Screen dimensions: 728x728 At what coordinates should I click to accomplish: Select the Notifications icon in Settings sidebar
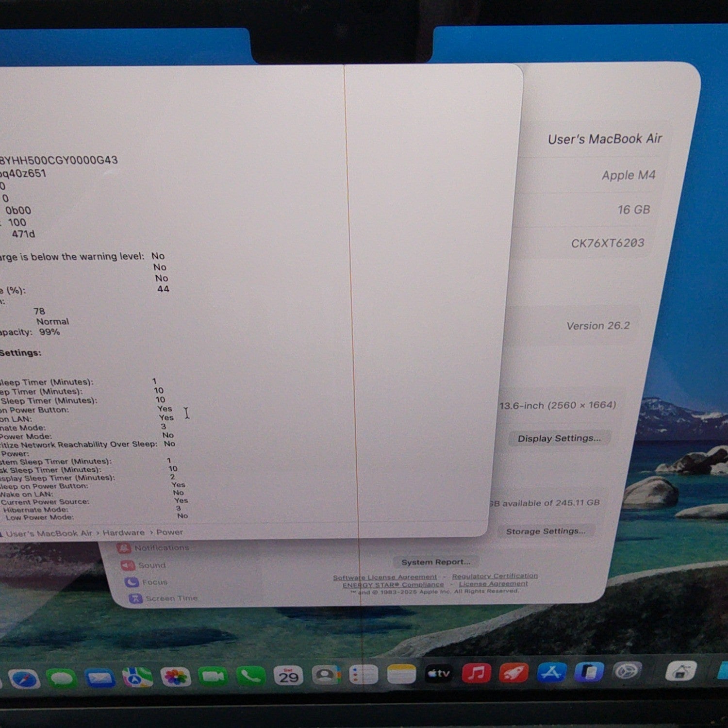124,548
